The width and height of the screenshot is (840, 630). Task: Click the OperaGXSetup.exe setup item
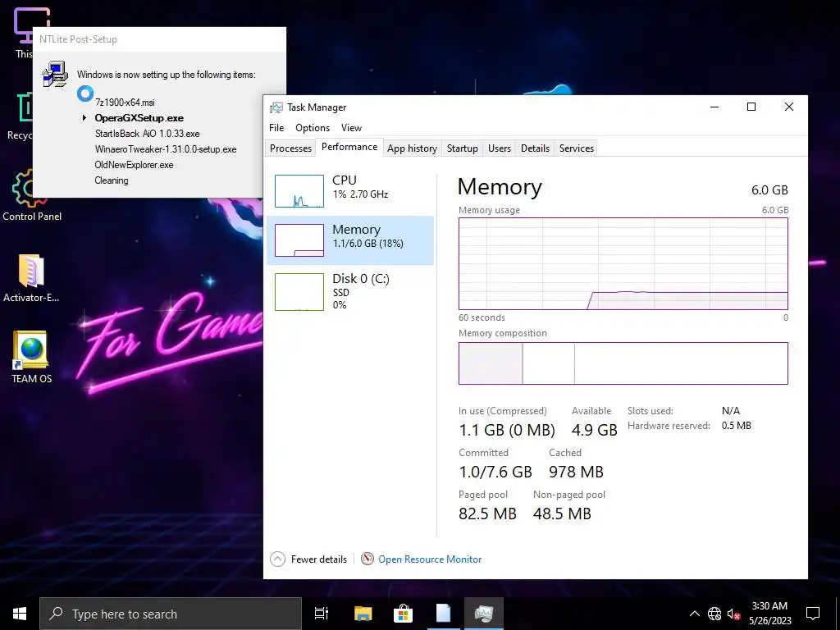tap(139, 118)
